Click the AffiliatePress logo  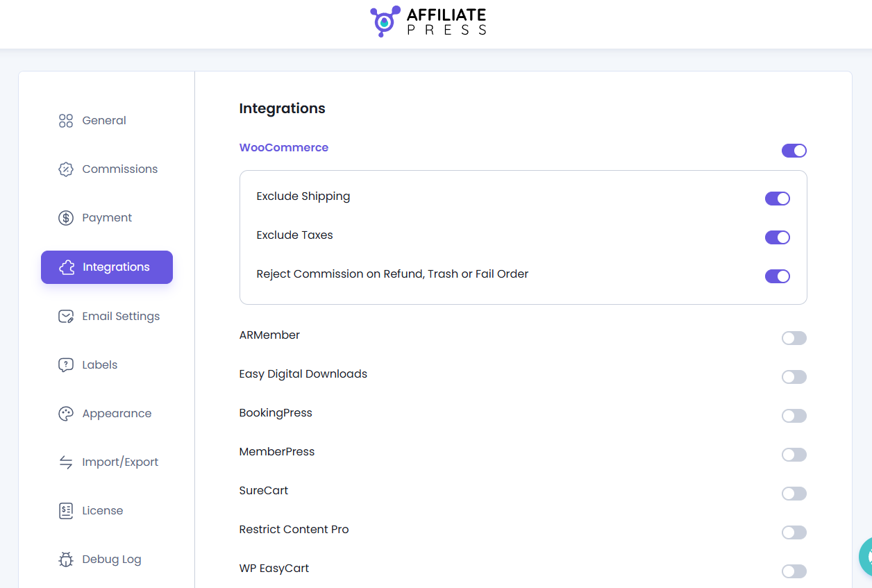pos(428,22)
